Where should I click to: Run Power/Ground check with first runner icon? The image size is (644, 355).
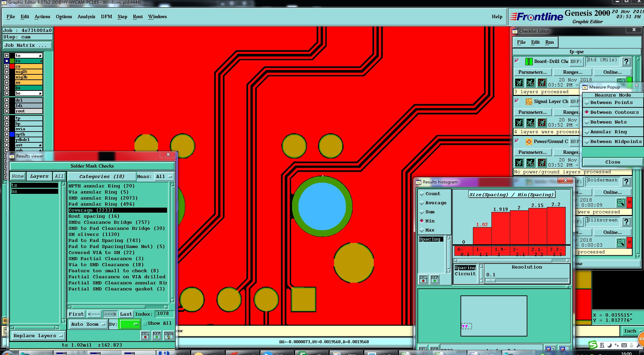tap(519, 163)
